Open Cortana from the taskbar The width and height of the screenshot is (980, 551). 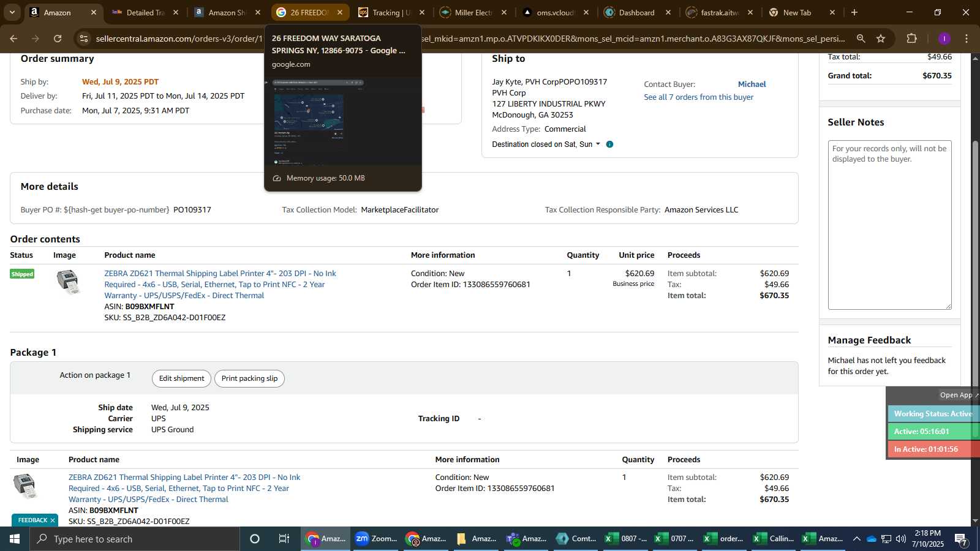[x=255, y=539]
